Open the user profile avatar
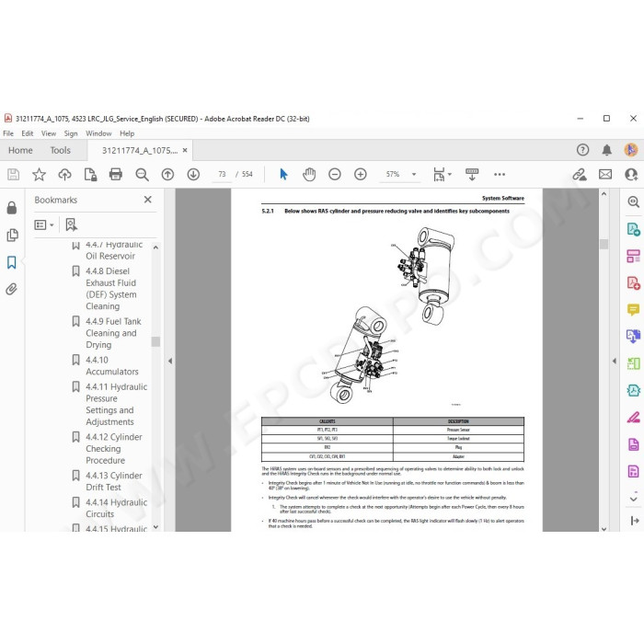Screen dimensions: 644x644 point(631,150)
